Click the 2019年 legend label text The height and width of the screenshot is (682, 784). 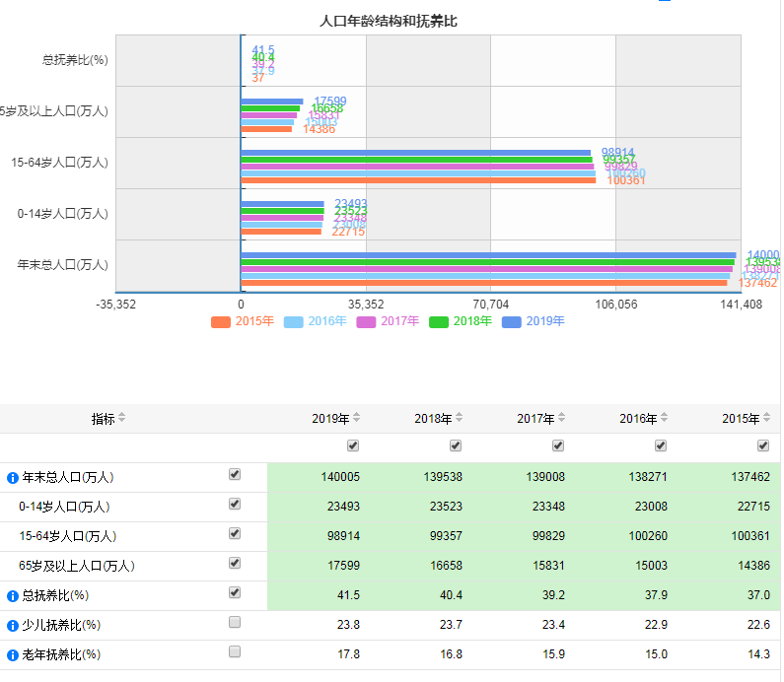tap(545, 321)
